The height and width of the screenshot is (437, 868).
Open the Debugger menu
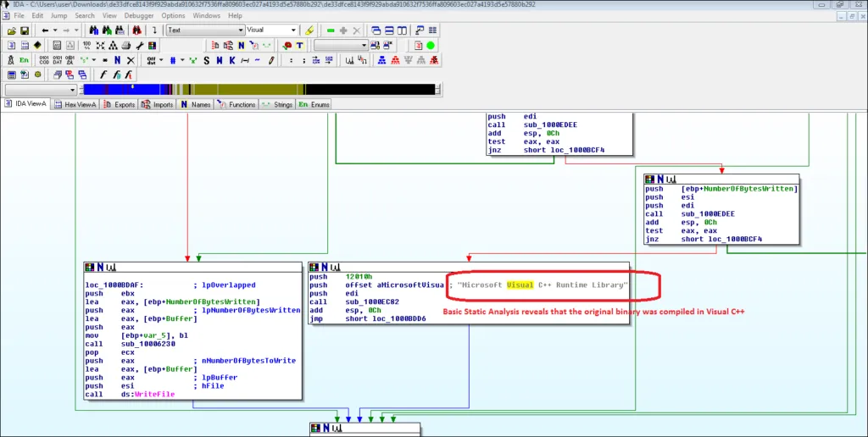coord(139,15)
